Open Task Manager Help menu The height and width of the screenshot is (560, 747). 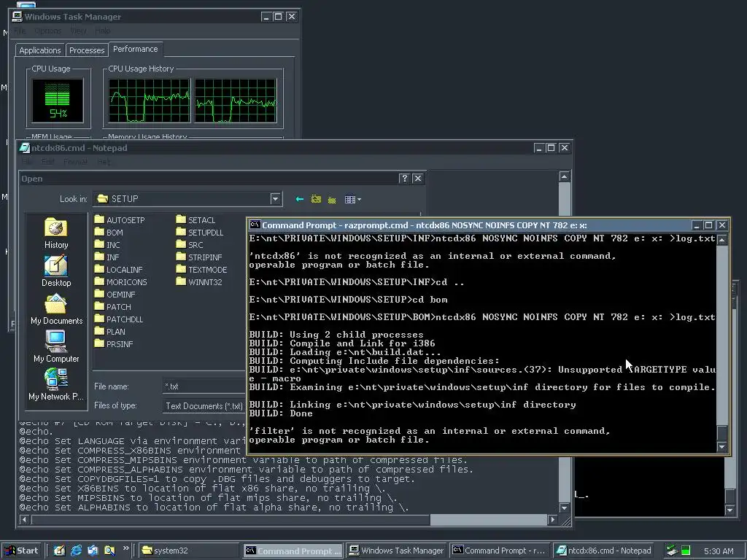(x=102, y=31)
